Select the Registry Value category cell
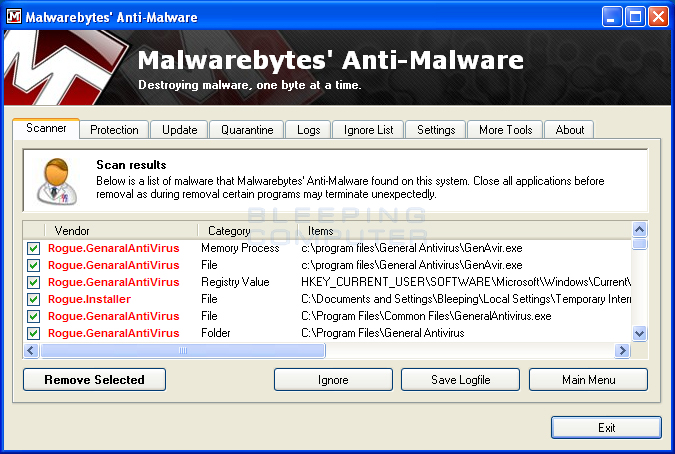The image size is (675, 454). [x=235, y=282]
